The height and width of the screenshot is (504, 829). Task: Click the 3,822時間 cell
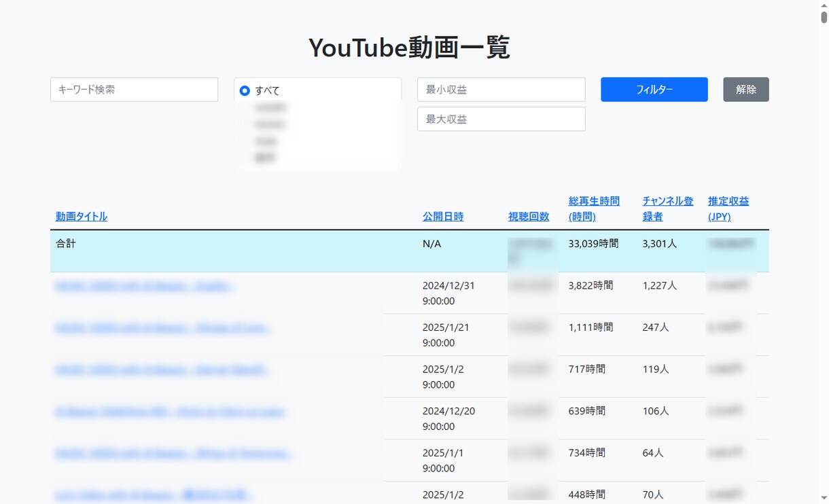click(x=590, y=286)
